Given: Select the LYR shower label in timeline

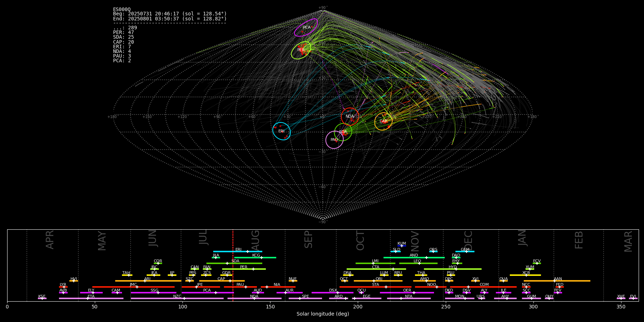Looking at the screenshot, I should [63, 285].
